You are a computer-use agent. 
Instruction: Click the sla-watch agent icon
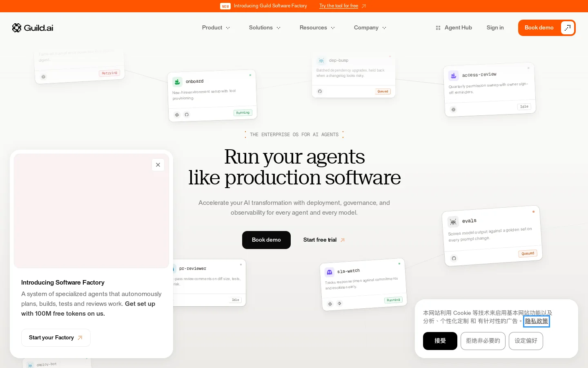coord(330,272)
